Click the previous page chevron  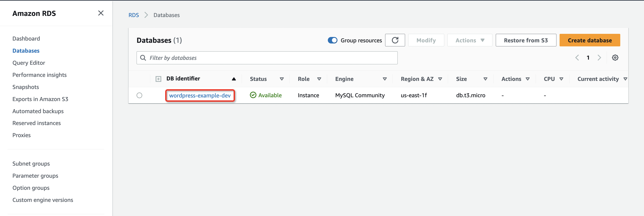coord(577,57)
